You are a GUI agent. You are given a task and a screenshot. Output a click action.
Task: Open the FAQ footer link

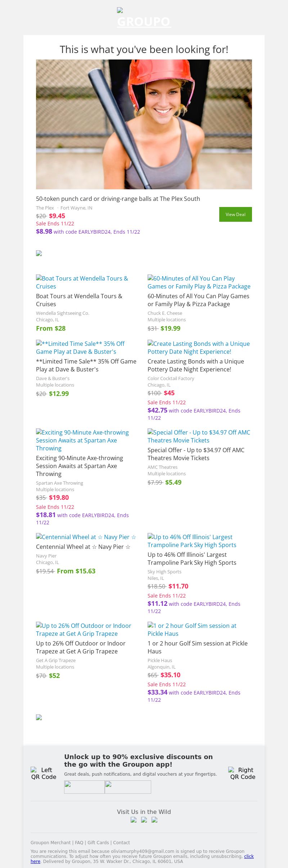(x=79, y=843)
